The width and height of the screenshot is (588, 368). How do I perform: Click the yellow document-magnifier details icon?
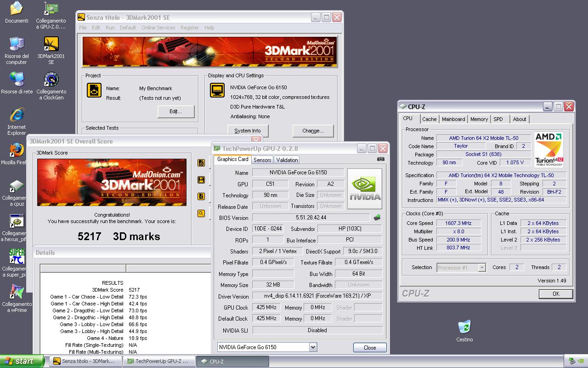(201, 196)
